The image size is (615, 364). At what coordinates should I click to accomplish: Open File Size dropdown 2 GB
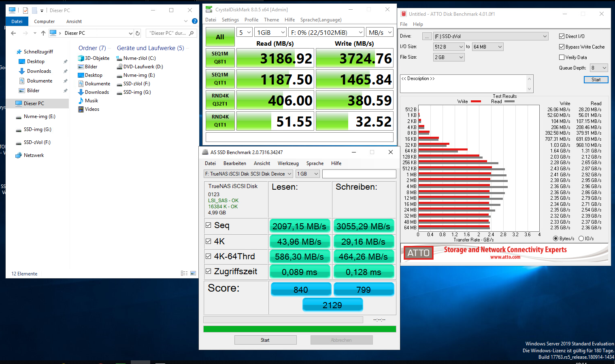click(x=449, y=57)
